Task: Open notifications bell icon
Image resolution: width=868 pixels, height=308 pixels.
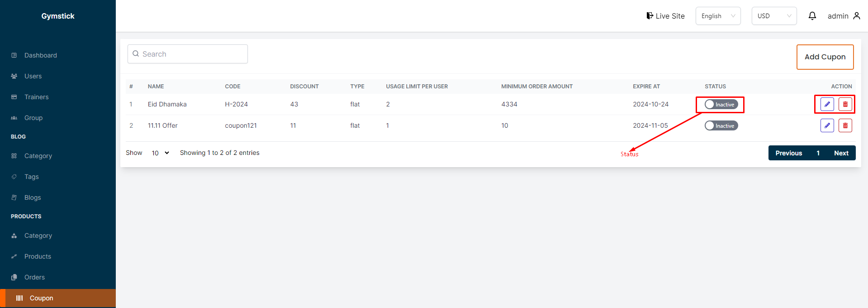Action: click(x=812, y=16)
